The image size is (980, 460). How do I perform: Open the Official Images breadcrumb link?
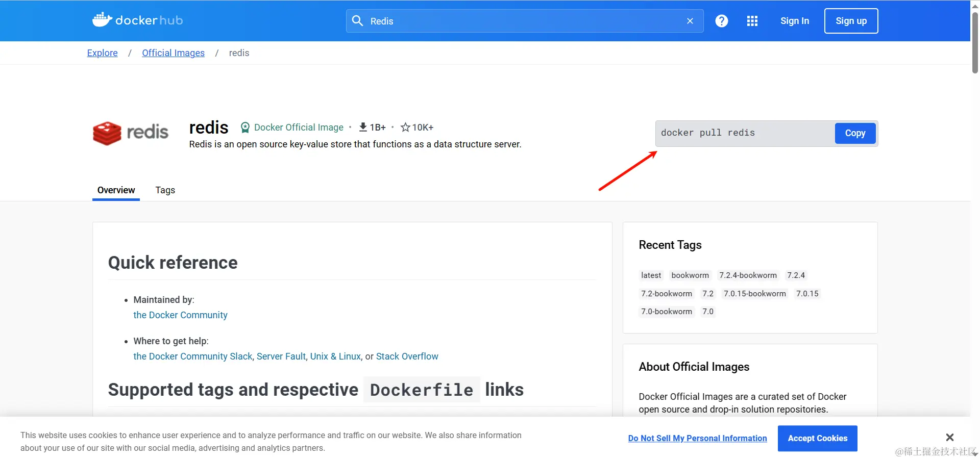point(173,53)
